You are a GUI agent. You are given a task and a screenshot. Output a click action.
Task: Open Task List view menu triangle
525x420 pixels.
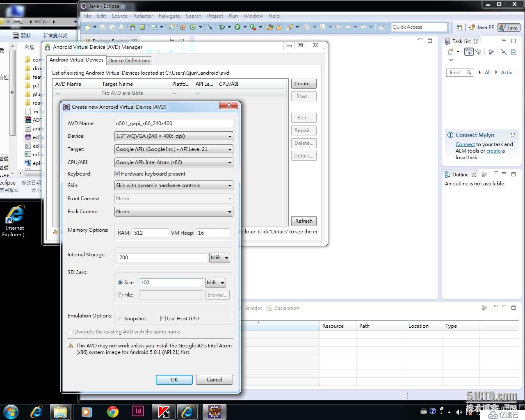[x=451, y=60]
